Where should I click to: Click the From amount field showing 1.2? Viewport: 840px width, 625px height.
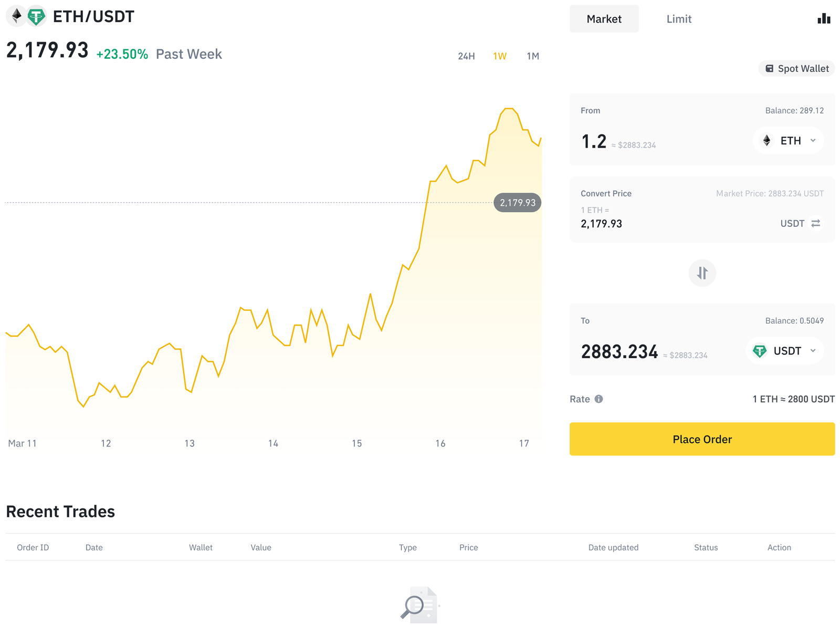(594, 141)
